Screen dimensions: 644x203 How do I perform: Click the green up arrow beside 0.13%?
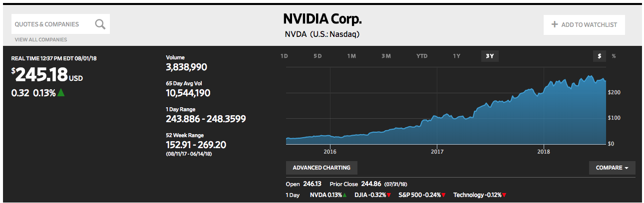click(x=61, y=92)
